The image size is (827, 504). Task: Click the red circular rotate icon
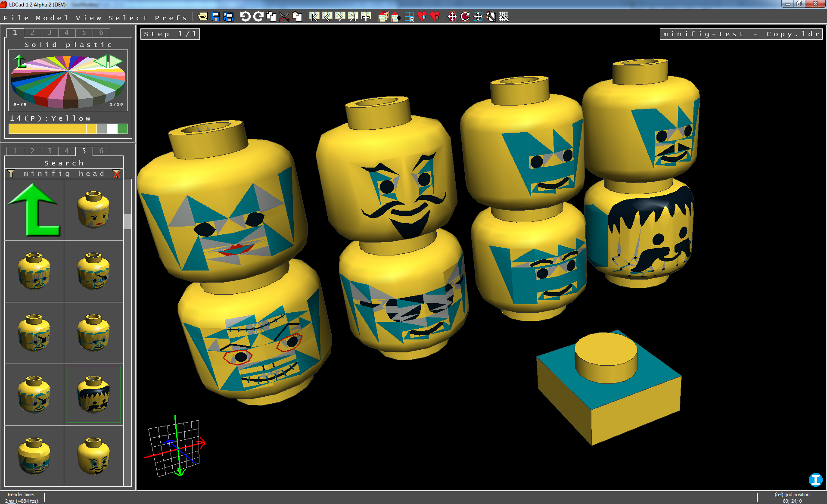tap(465, 17)
